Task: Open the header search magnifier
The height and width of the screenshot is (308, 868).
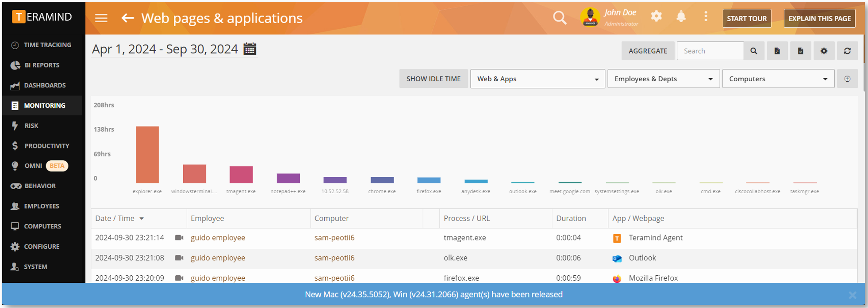Action: (x=560, y=18)
